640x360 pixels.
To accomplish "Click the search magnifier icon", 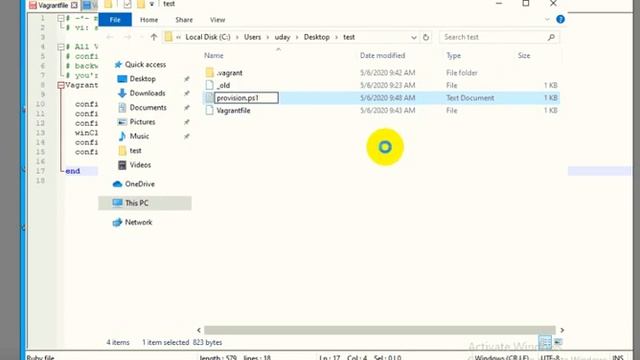I will (551, 37).
